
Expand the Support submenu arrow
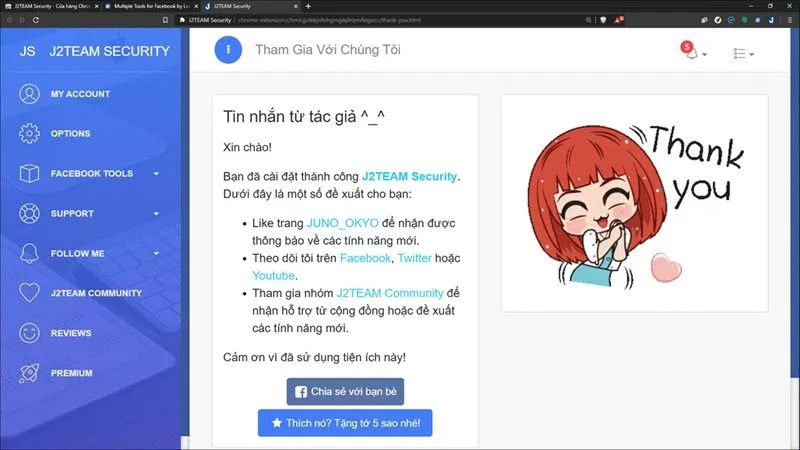point(156,213)
